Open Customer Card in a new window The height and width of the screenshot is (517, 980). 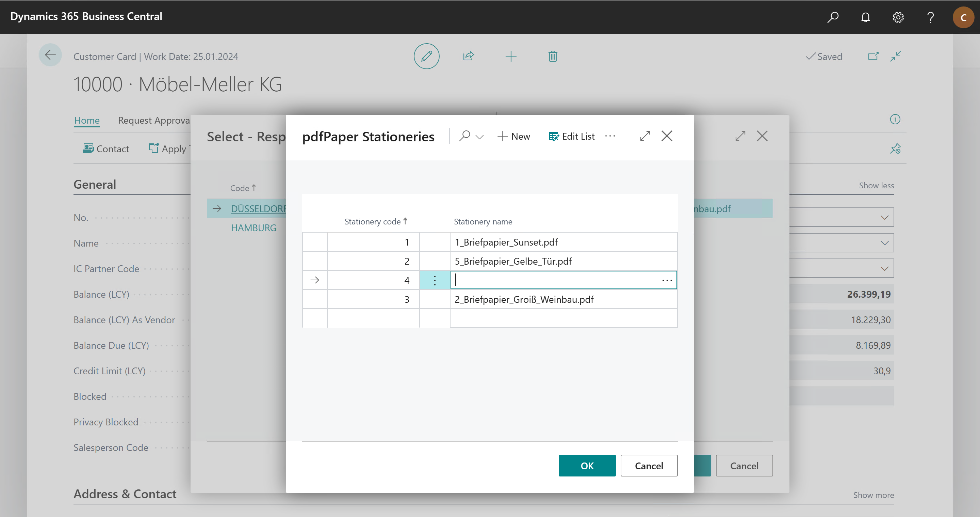[873, 56]
